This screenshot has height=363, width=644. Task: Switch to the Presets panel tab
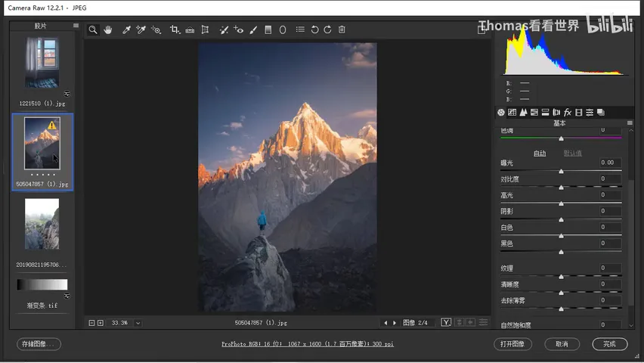tap(590, 112)
